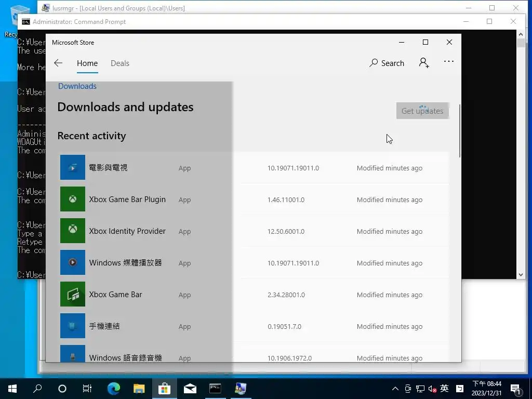
Task: Toggle the 英 input language indicator
Action: point(445,389)
